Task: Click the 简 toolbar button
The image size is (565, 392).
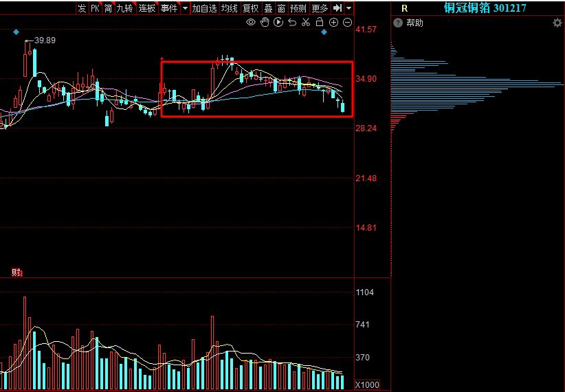Action: 108,8
